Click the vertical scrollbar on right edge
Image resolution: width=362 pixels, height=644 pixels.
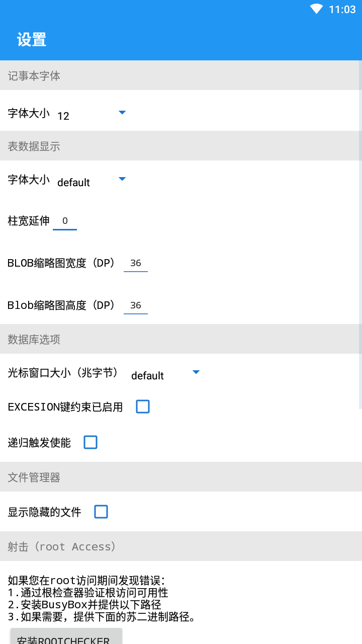(x=360, y=234)
